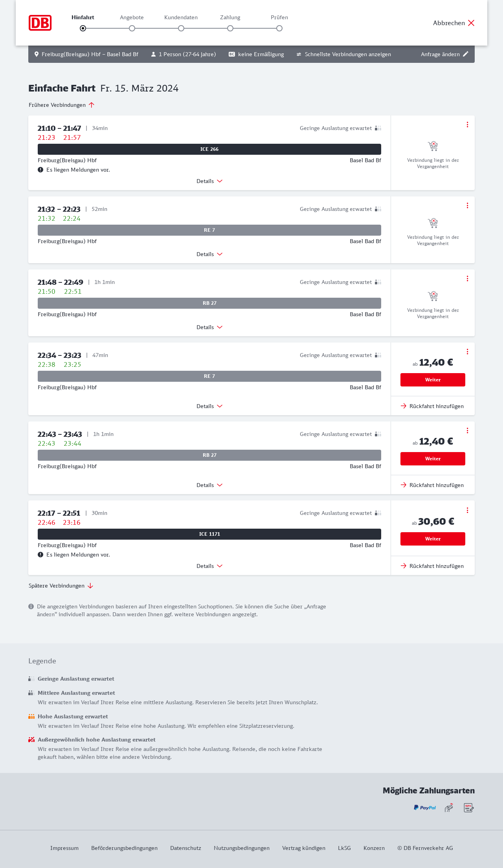Load later connections via Spätere Verbindungen
Image resolution: width=503 pixels, height=868 pixels.
[x=61, y=586]
